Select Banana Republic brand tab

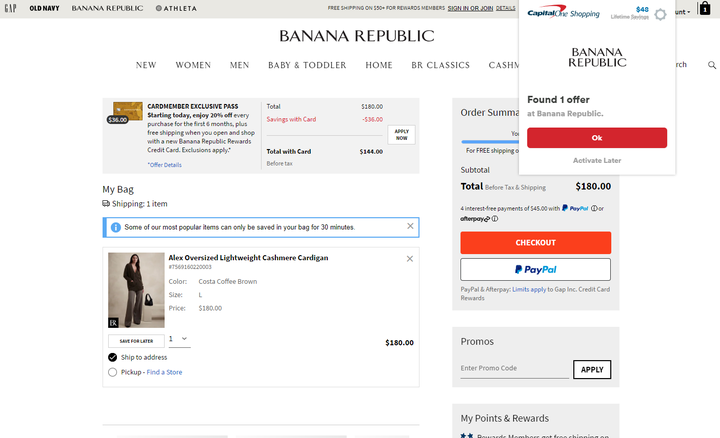tap(107, 8)
